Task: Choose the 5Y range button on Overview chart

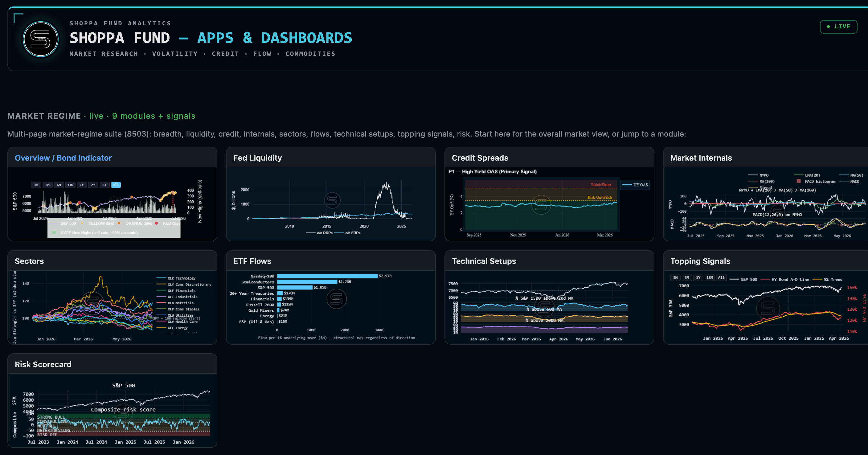Action: pyautogui.click(x=104, y=185)
